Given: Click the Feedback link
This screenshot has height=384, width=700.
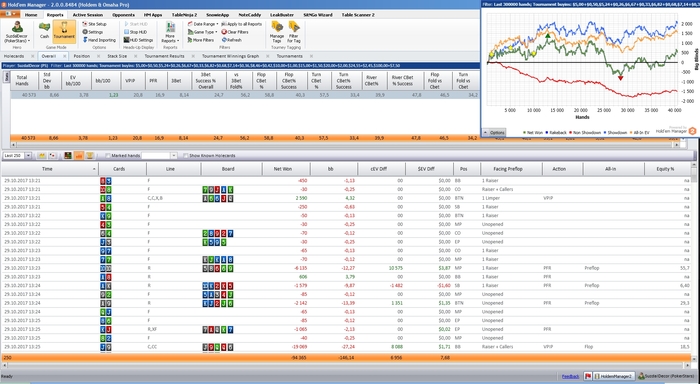Looking at the screenshot, I should (x=570, y=376).
